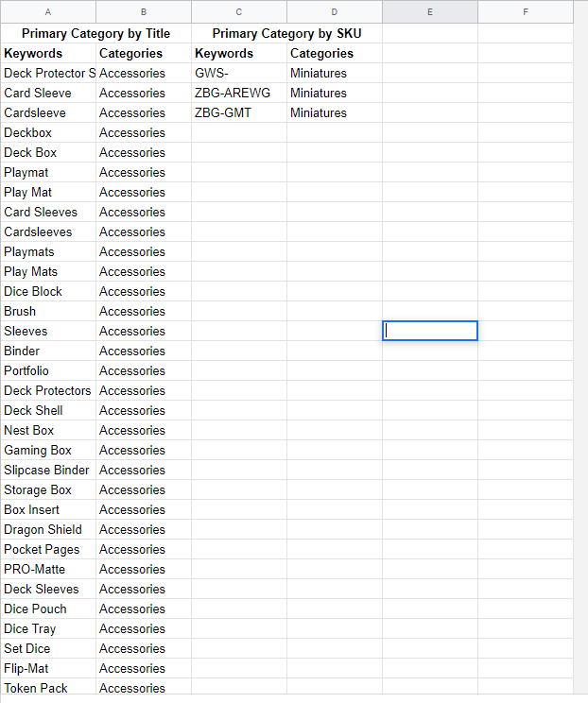Image resolution: width=588 pixels, height=703 pixels.
Task: Select the 'PRO-Matte' keyword cell
Action: (x=48, y=569)
